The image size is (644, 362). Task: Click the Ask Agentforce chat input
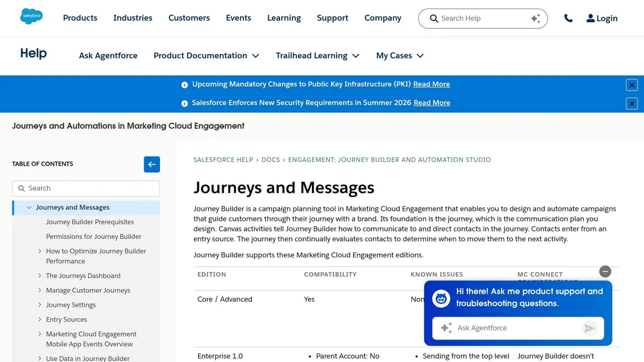coord(518,328)
